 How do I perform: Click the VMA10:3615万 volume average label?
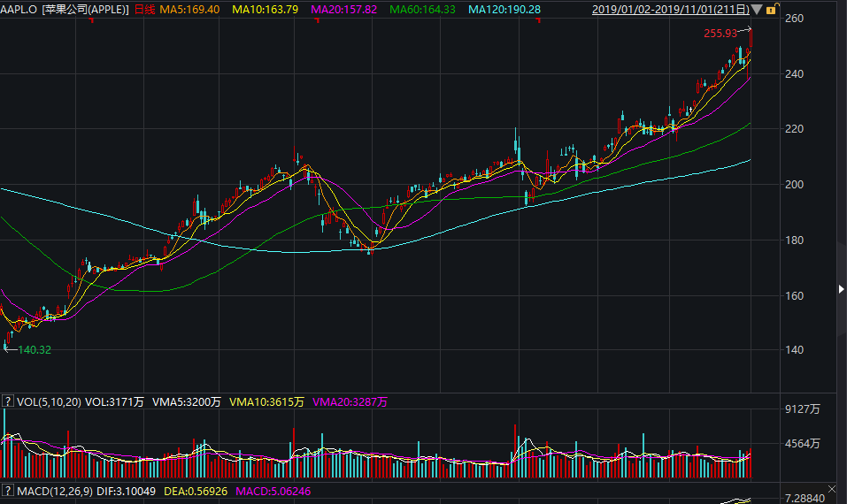(266, 402)
